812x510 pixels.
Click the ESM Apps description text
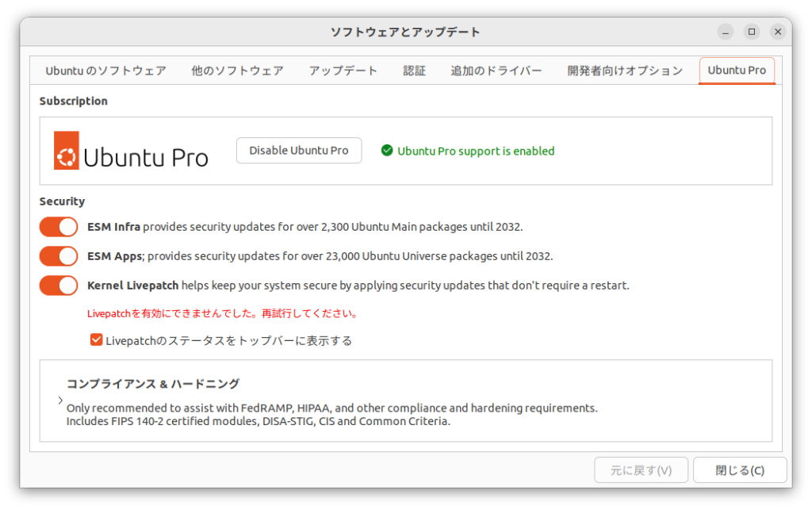[320, 256]
